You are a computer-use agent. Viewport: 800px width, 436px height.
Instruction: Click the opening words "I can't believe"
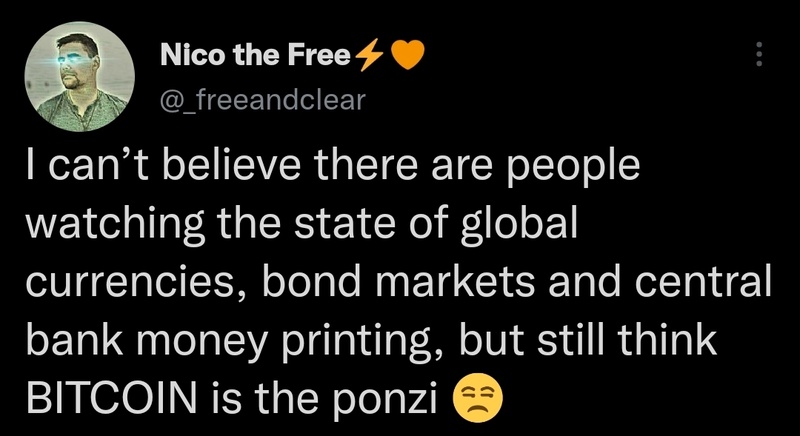coord(121,168)
